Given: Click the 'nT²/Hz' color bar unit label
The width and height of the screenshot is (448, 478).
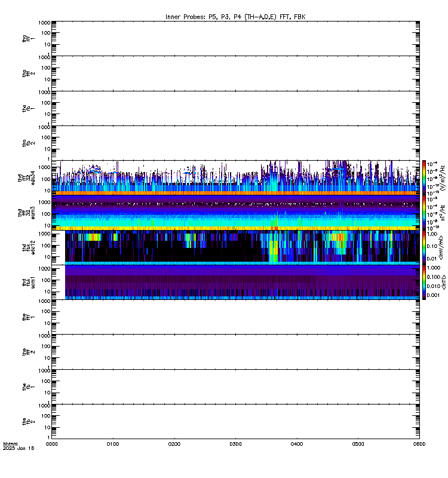Looking at the screenshot, I should coord(443,213).
